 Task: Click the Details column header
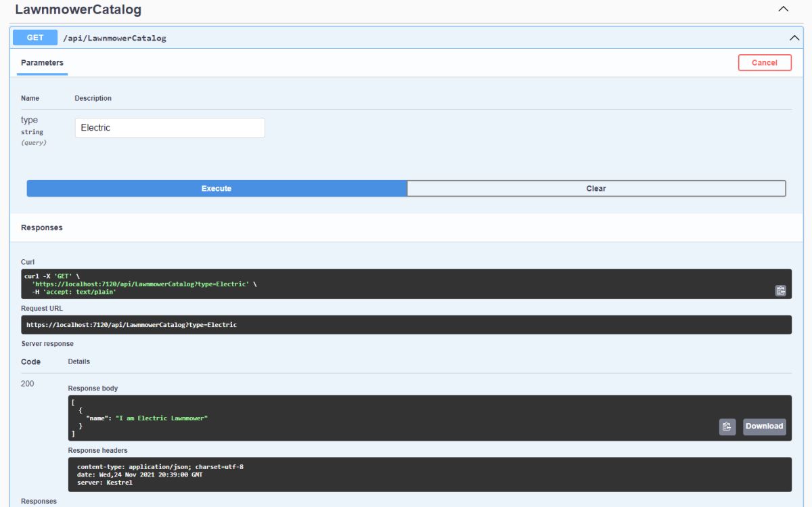[79, 361]
